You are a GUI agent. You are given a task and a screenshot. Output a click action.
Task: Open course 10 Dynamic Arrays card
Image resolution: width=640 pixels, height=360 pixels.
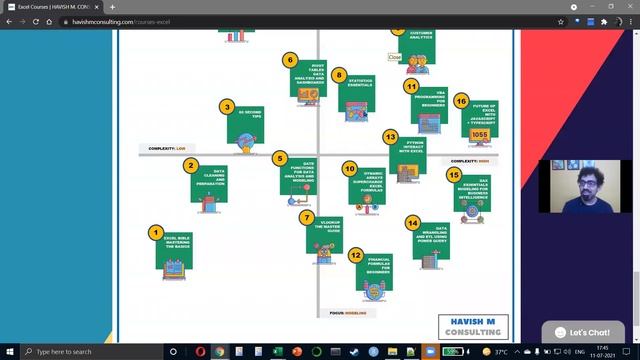pyautogui.click(x=367, y=186)
